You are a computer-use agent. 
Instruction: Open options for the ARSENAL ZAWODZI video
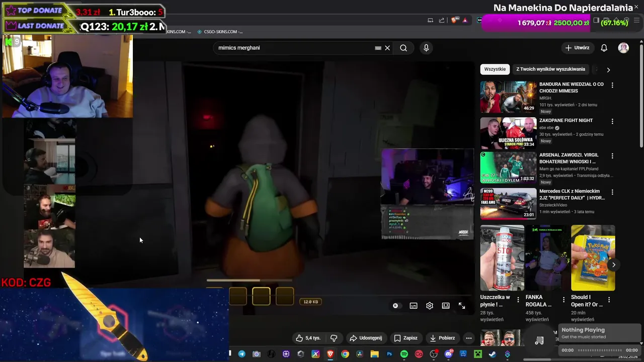tap(612, 157)
